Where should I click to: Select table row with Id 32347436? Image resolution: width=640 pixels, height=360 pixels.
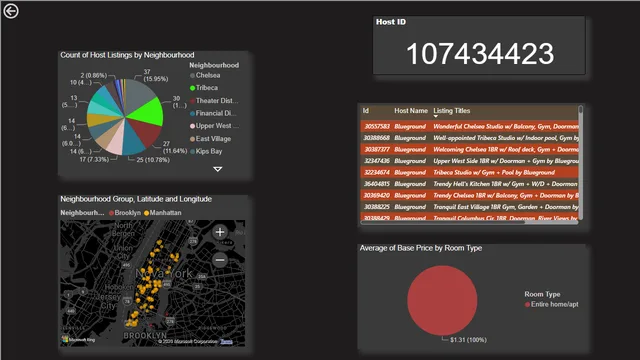point(469,161)
